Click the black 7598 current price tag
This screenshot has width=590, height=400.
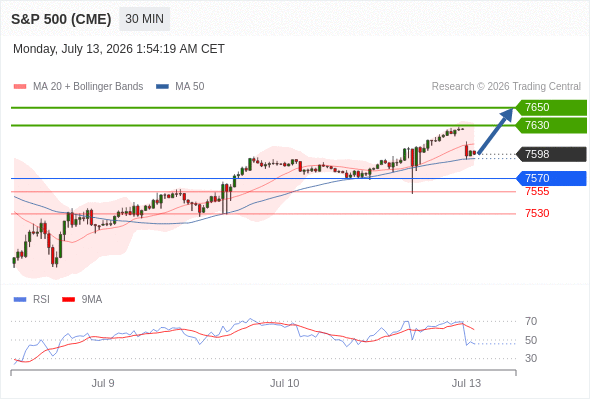[551, 154]
